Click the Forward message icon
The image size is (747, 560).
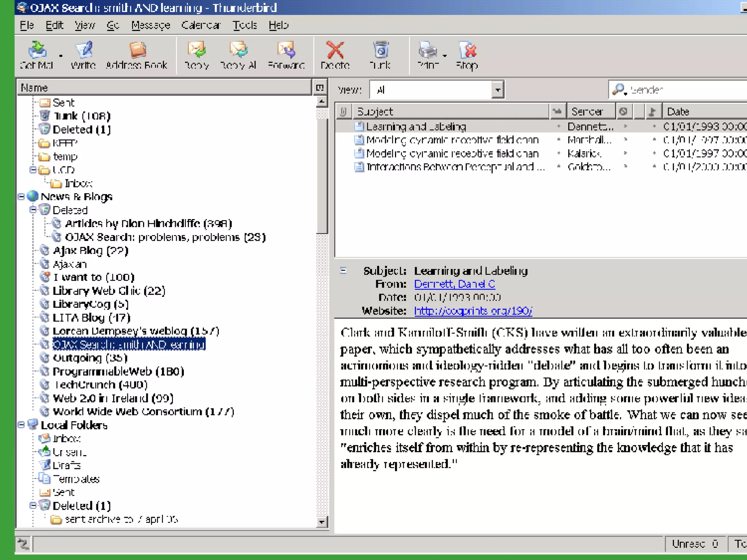coord(286,50)
